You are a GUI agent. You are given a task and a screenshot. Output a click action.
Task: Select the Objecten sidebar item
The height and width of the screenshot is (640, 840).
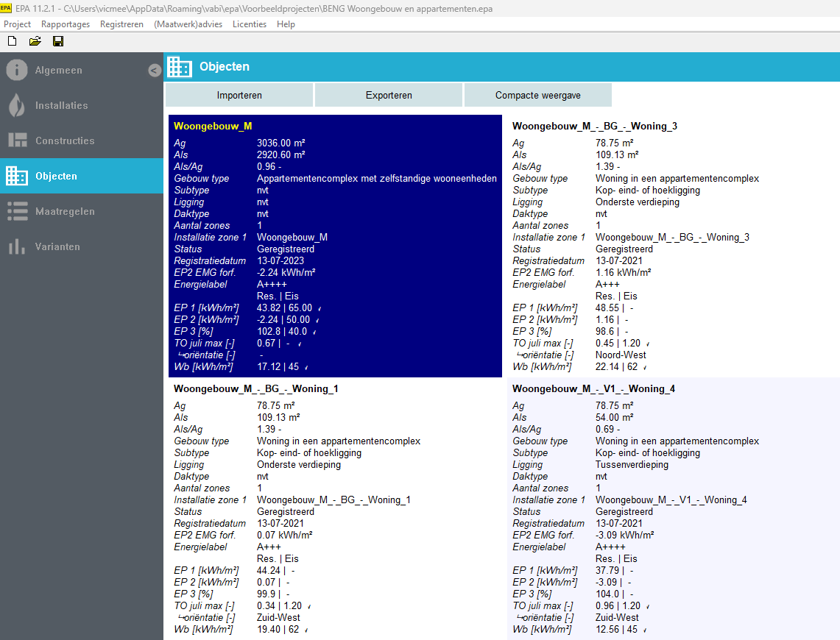(56, 177)
